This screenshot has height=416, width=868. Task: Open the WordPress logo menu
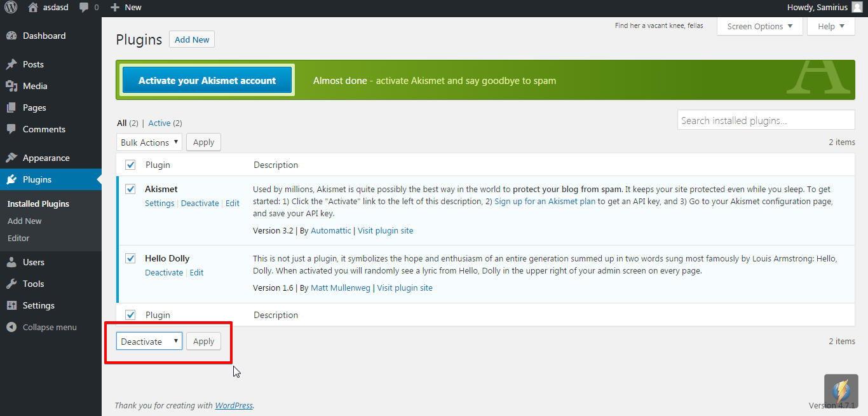coord(11,8)
